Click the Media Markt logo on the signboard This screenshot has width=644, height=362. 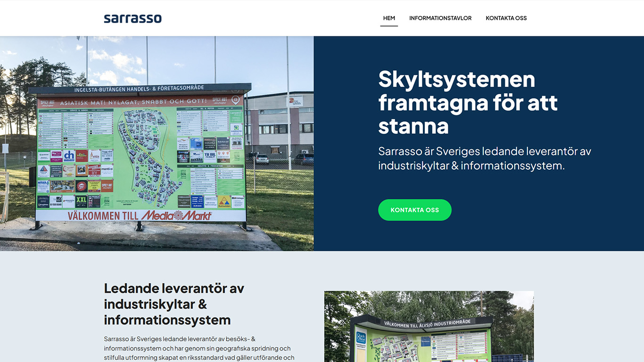click(x=177, y=215)
